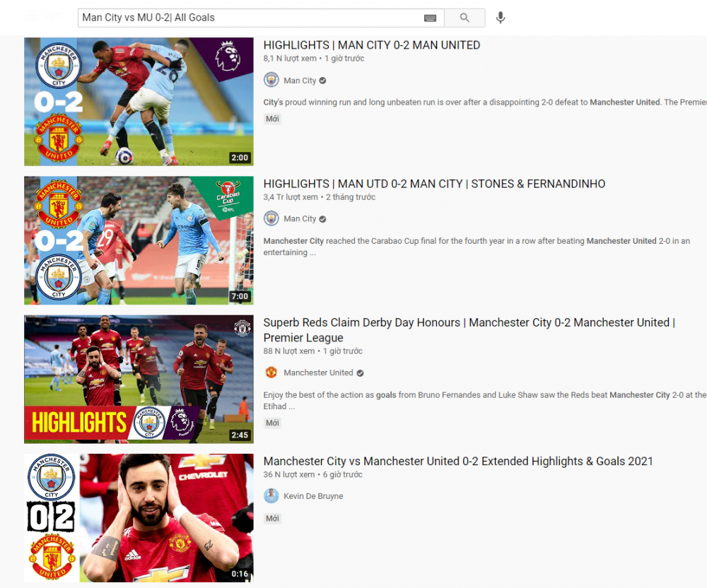Go to Kevin De Bruyne channel name
This screenshot has width=707, height=588.
[x=313, y=496]
